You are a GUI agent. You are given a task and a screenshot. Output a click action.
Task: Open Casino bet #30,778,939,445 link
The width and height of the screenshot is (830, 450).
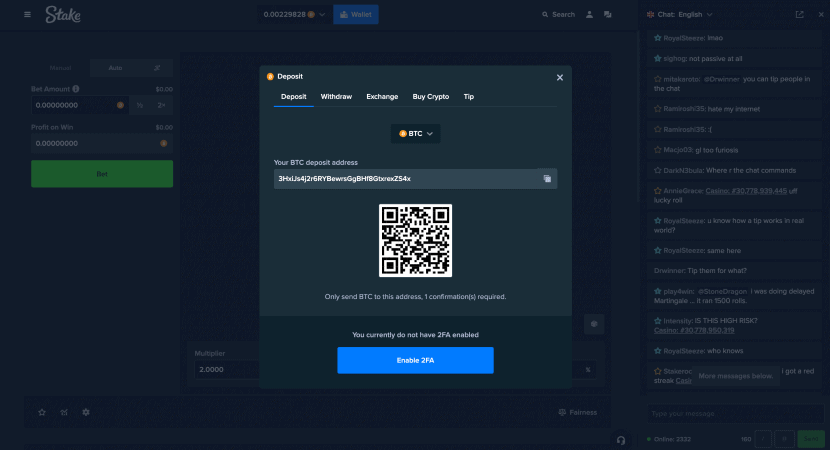(746, 191)
